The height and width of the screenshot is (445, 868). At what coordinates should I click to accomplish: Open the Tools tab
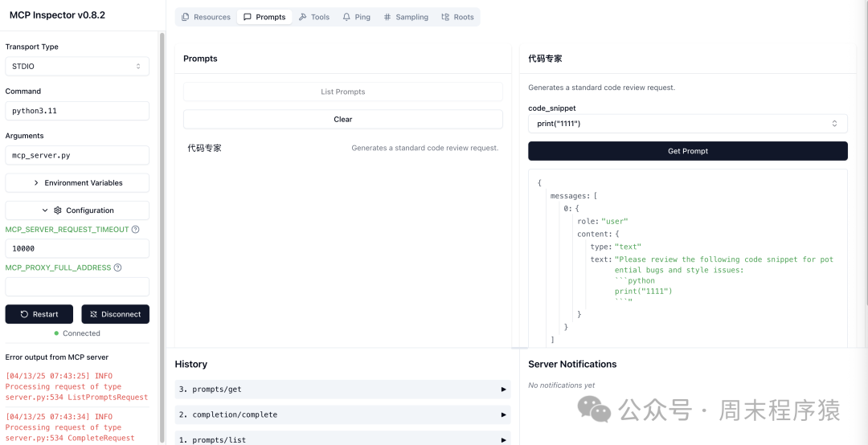point(314,17)
